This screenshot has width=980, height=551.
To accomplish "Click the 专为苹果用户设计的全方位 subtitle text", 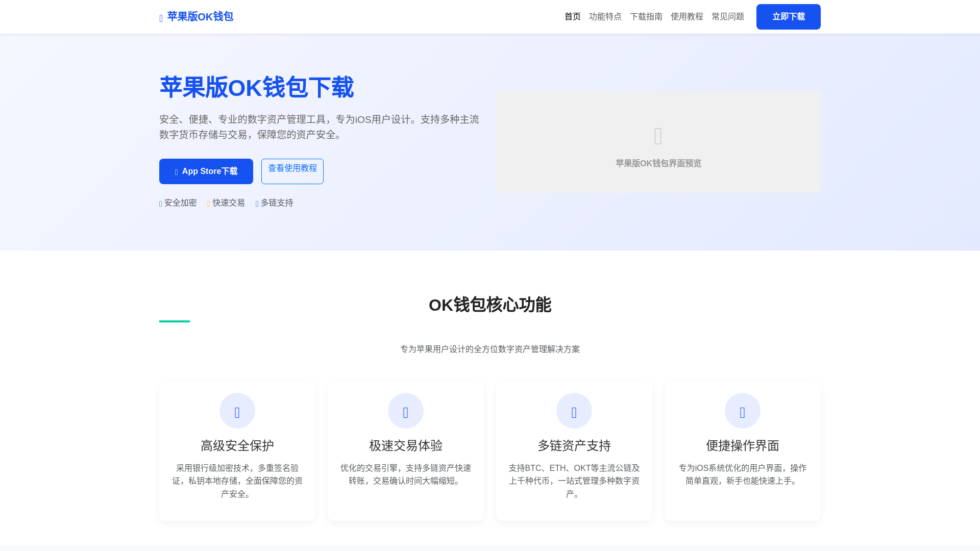I will pyautogui.click(x=490, y=349).
